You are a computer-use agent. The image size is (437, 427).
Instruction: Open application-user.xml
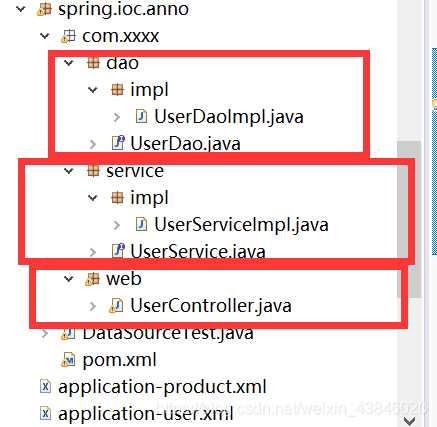(x=146, y=414)
